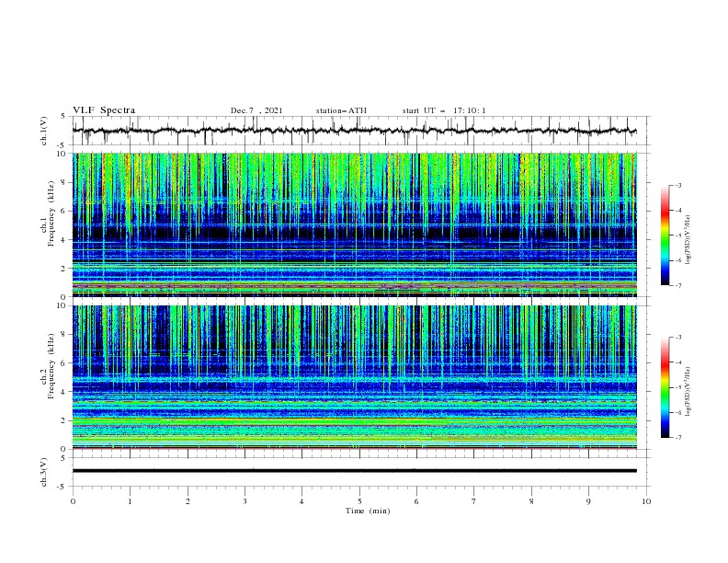
Task: Click the '-7' value on ch.2 colorbar
Action: coord(677,437)
